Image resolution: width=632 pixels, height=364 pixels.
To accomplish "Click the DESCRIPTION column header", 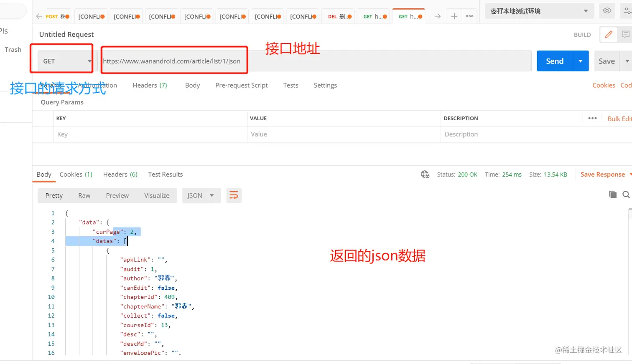I will [461, 118].
